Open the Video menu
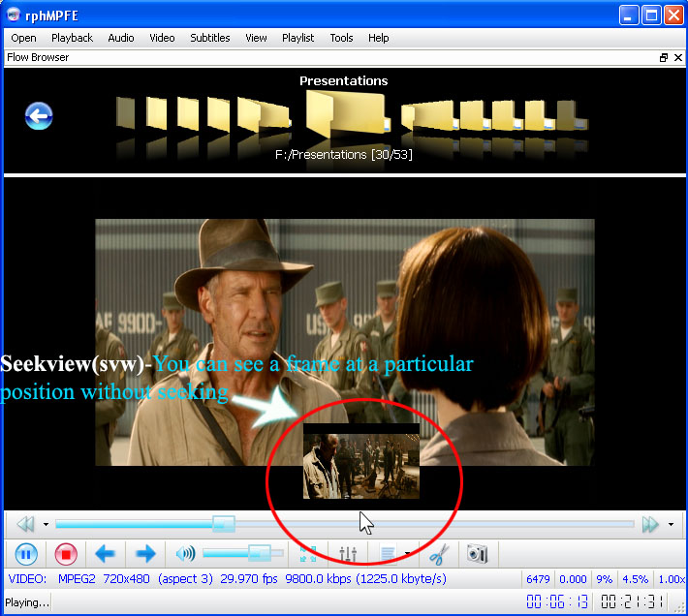 click(x=162, y=38)
